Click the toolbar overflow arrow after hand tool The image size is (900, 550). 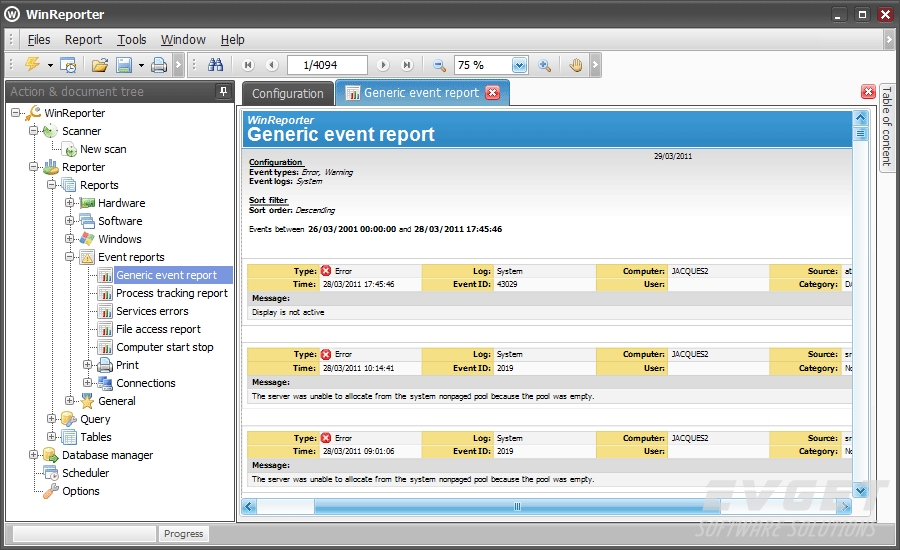pos(595,65)
